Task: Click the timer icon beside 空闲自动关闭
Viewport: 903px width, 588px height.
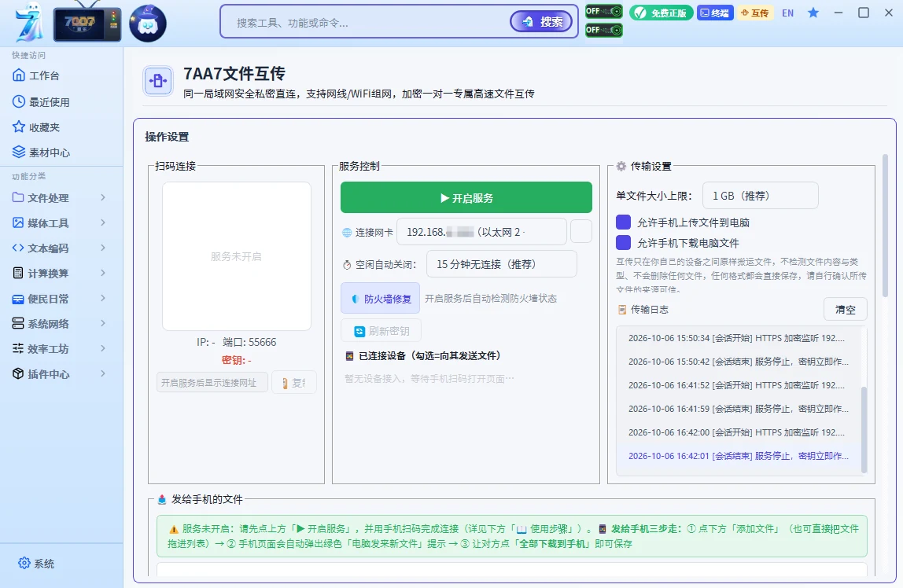Action: [x=347, y=265]
